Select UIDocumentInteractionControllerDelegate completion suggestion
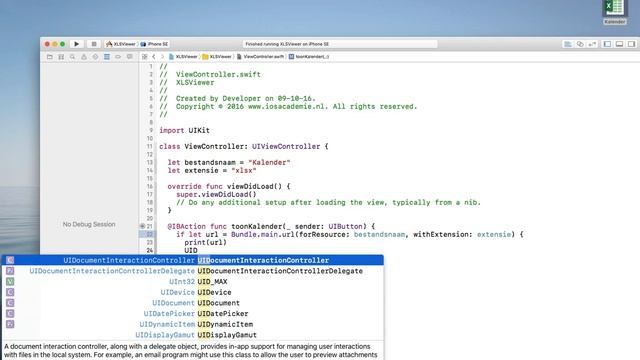 (193, 271)
